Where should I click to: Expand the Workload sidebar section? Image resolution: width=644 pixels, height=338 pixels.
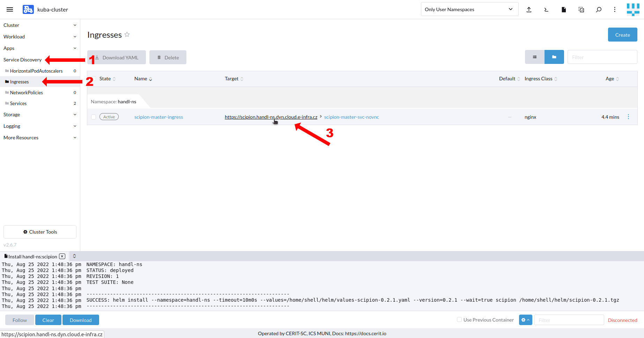(x=40, y=37)
